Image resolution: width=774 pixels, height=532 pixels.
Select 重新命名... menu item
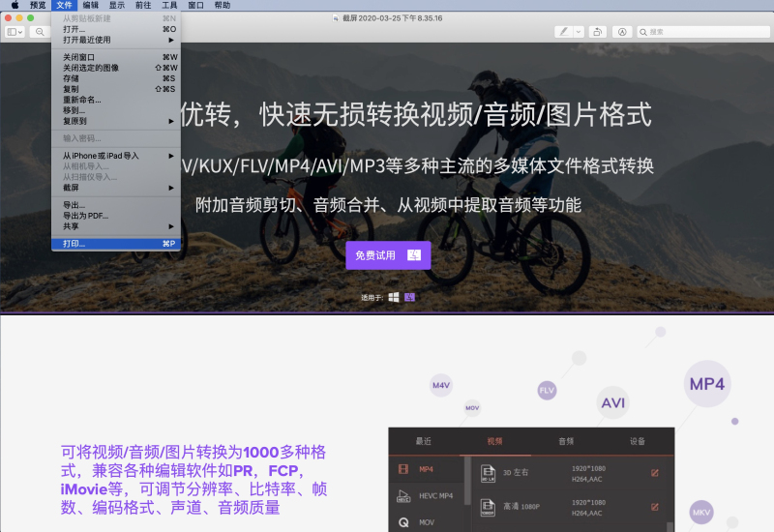116,100
